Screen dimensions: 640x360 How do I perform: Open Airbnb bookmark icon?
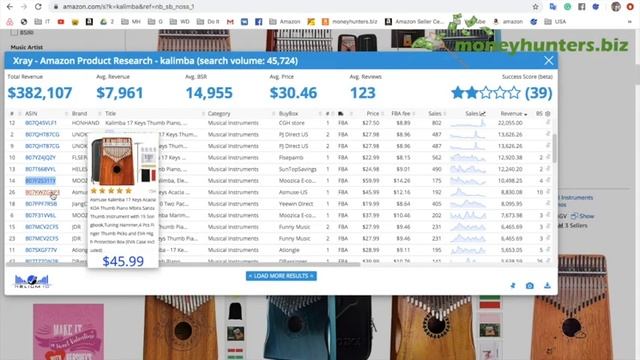tap(10, 22)
